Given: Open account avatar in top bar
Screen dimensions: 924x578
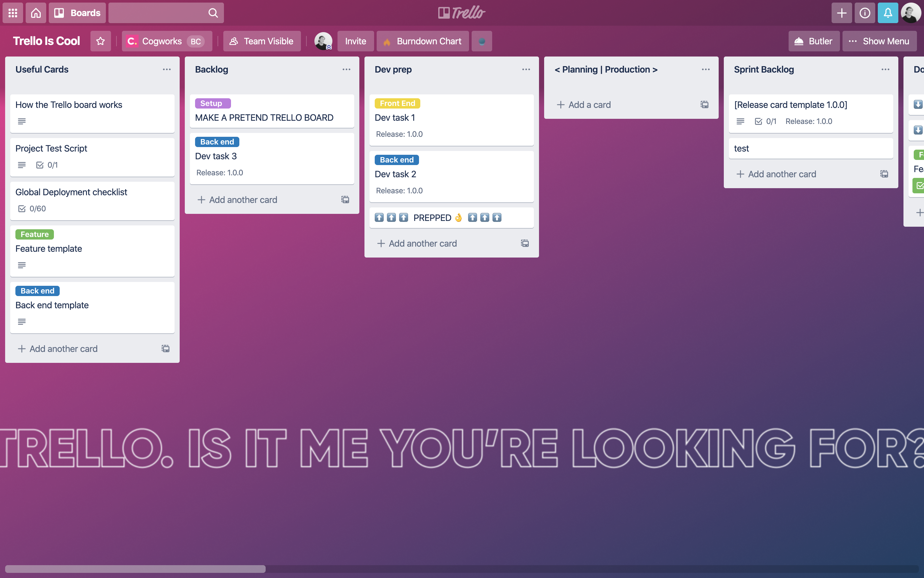Looking at the screenshot, I should click(911, 13).
